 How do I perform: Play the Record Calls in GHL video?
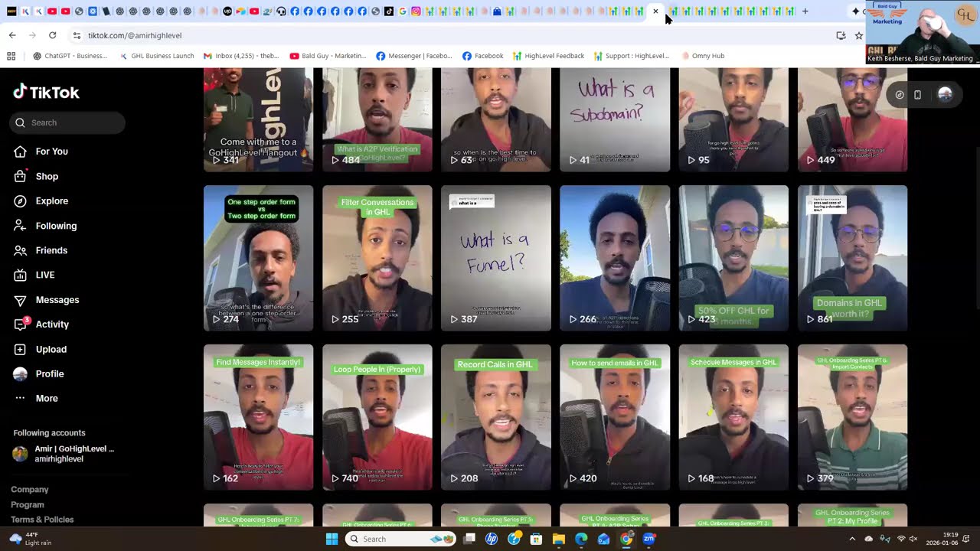pos(496,417)
